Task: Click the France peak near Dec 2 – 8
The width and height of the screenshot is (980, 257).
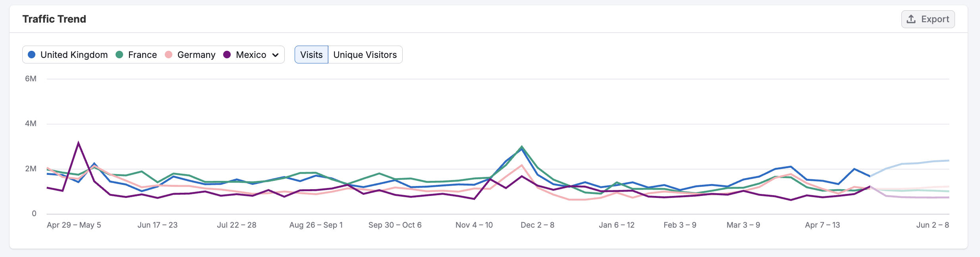Action: [x=522, y=147]
